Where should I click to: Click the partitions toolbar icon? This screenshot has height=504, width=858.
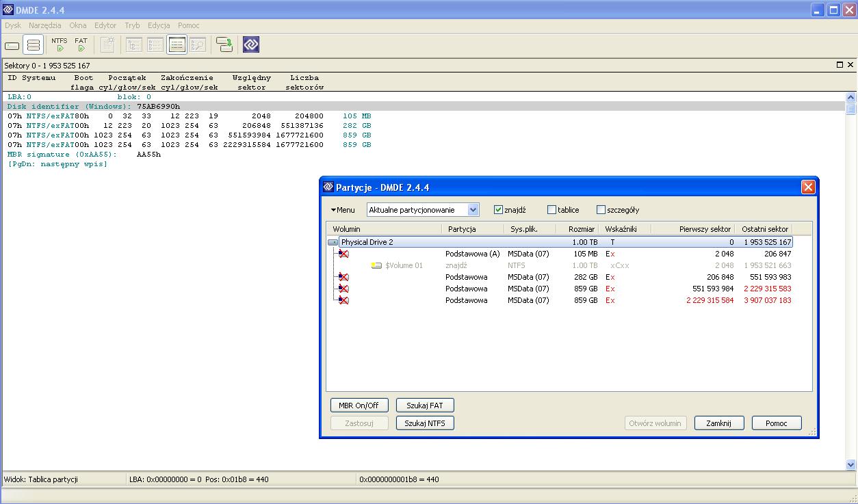(x=34, y=45)
